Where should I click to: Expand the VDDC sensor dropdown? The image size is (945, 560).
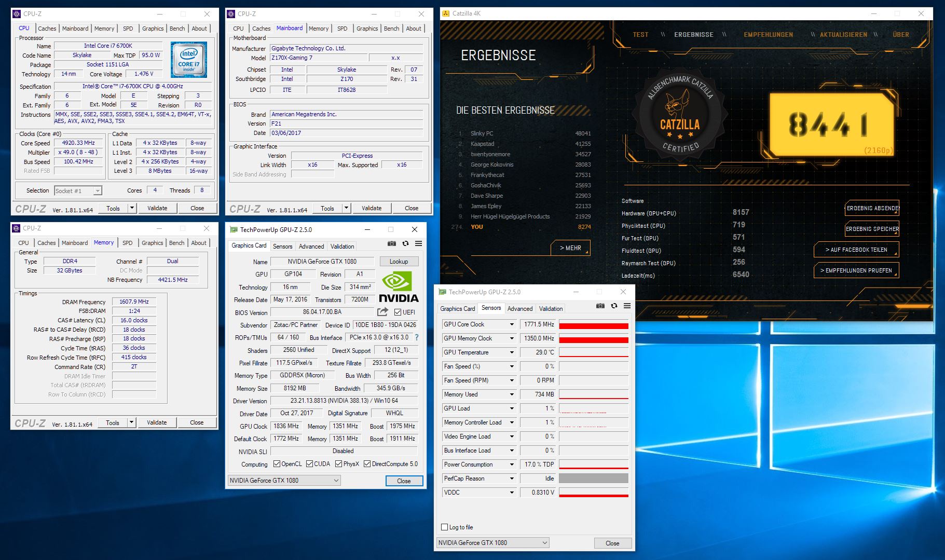[512, 493]
